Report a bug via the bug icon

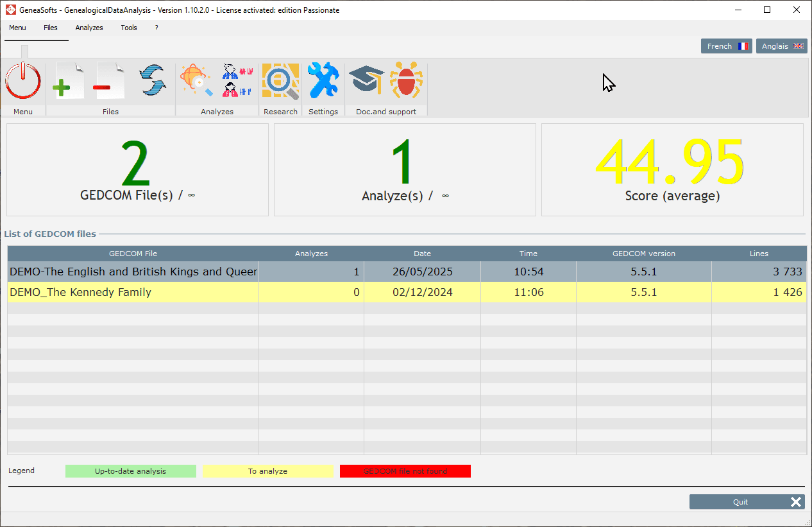tap(407, 81)
